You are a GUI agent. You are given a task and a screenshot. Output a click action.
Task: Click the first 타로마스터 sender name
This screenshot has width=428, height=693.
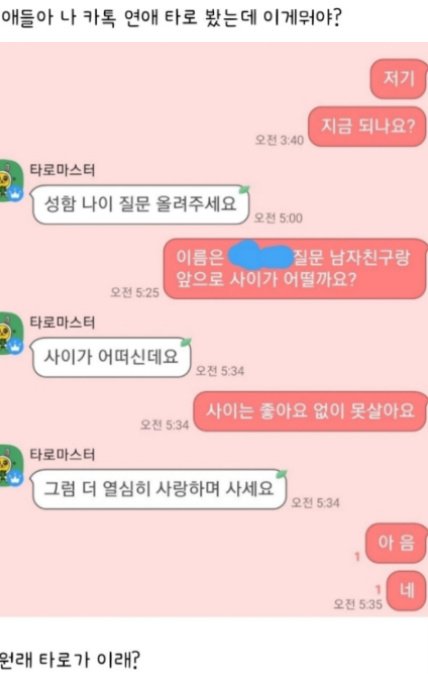coord(62,170)
